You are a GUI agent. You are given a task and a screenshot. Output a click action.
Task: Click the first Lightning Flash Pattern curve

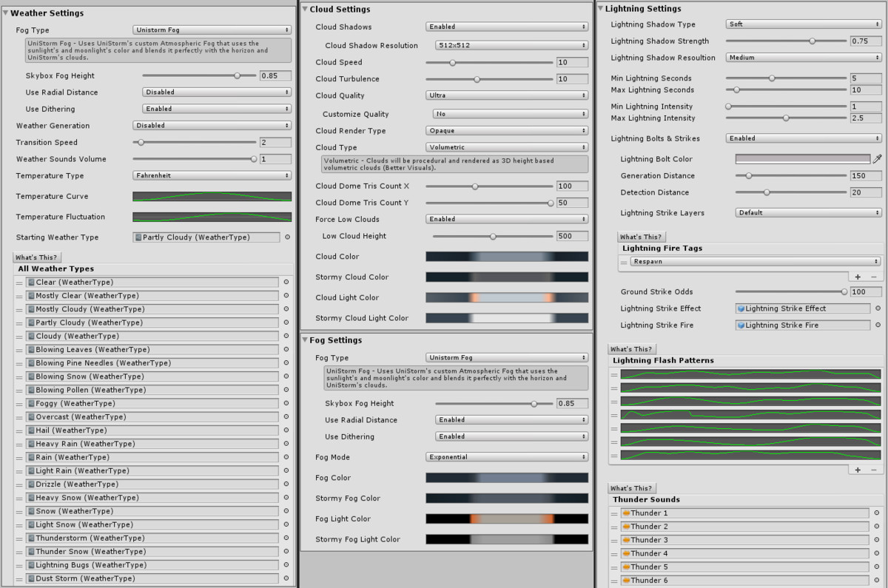click(x=750, y=375)
